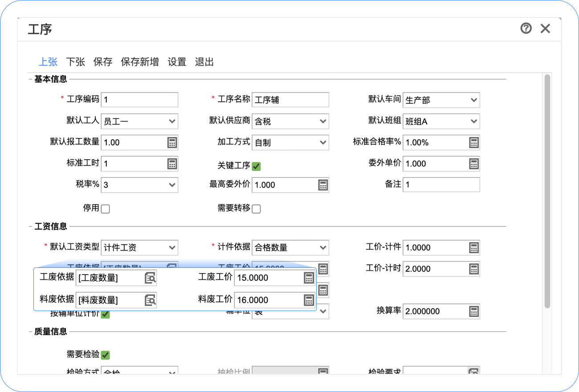The width and height of the screenshot is (579, 392).
Task: Open the calculator for 默认报工数量
Action: [x=173, y=142]
